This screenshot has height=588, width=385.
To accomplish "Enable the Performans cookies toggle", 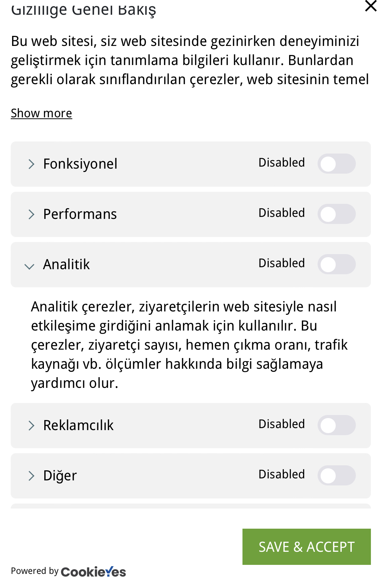I will point(336,214).
